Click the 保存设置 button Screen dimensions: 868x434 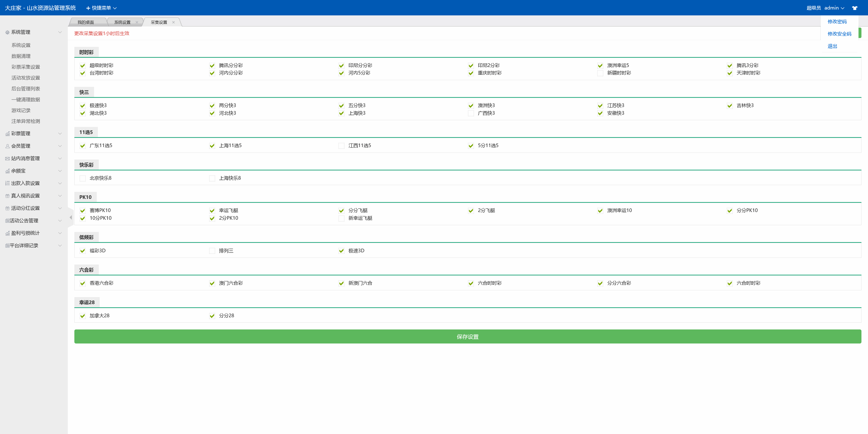[x=467, y=336]
